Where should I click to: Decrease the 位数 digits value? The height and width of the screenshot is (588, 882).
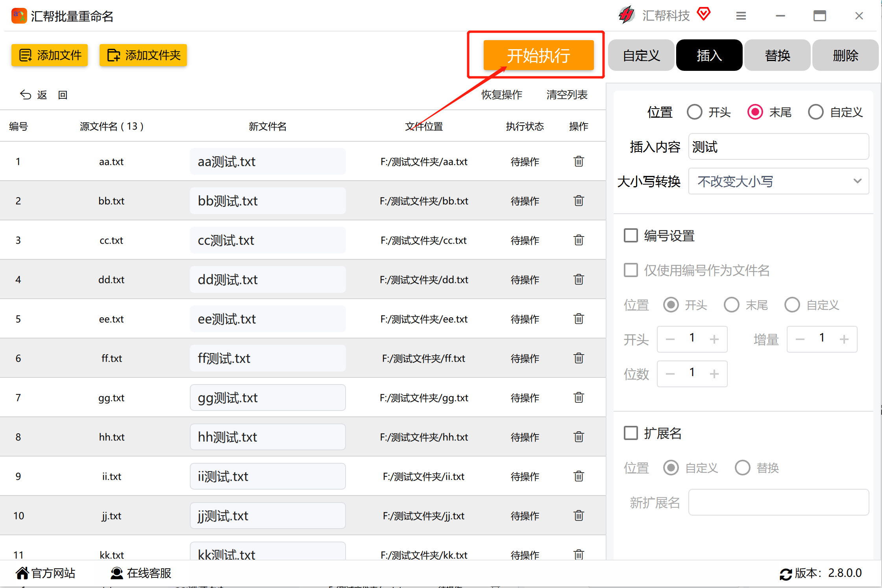click(670, 374)
